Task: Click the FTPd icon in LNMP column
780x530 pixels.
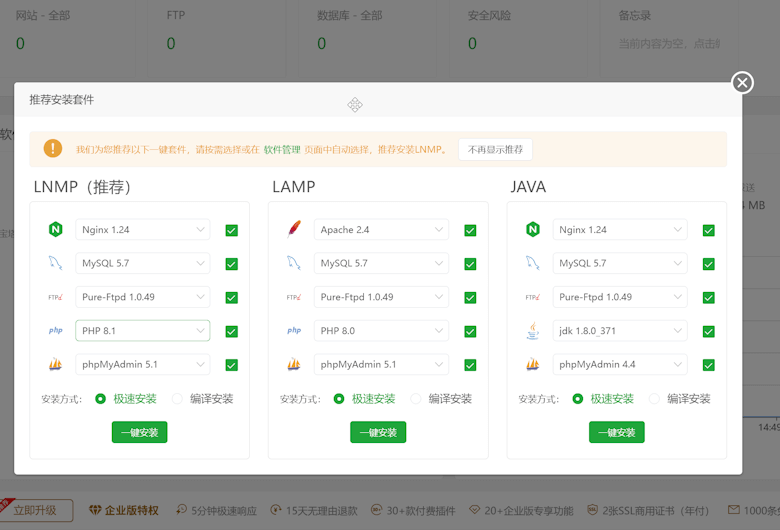Action: point(55,297)
